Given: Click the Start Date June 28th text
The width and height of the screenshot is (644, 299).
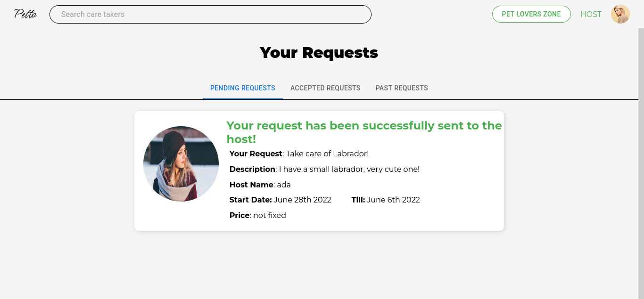Looking at the screenshot, I should (x=281, y=200).
